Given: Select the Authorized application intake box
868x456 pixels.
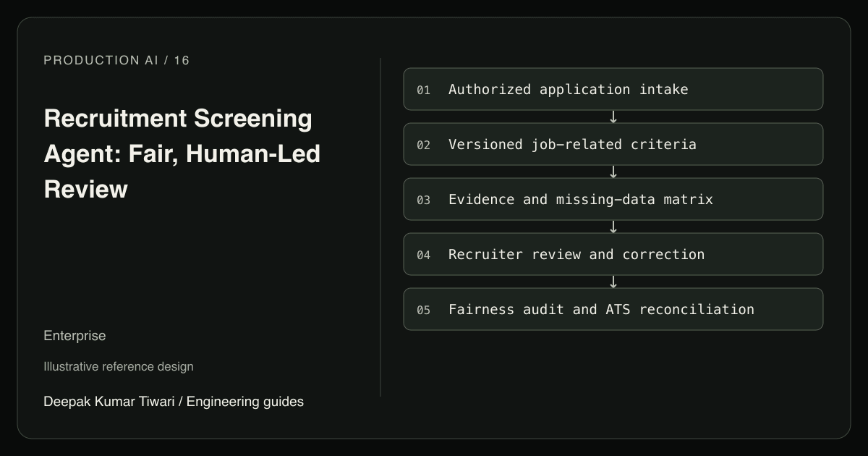Looking at the screenshot, I should [x=613, y=89].
